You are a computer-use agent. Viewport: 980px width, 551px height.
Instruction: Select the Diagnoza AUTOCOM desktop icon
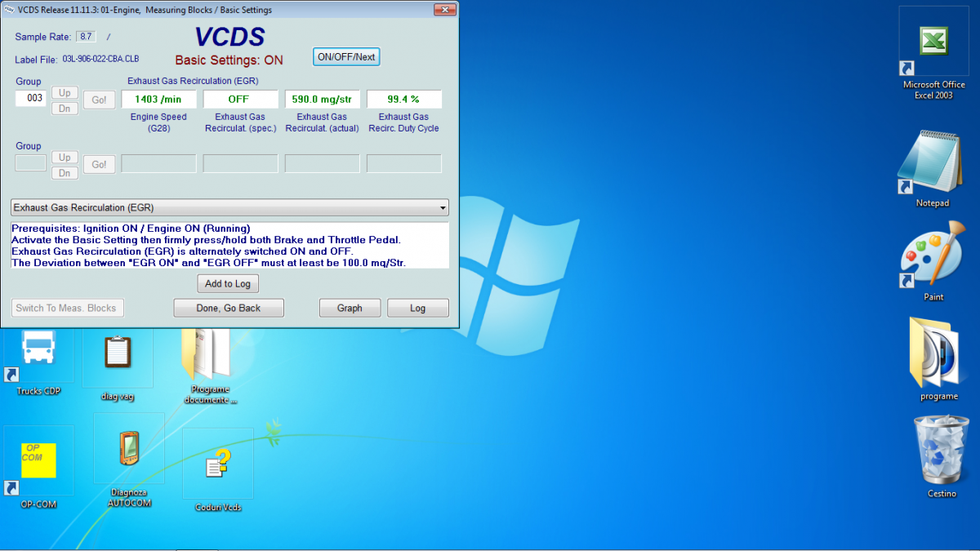point(128,462)
